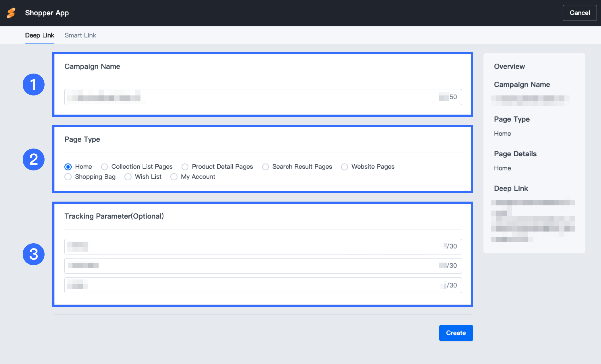601x364 pixels.
Task: Click the first tracking parameter field
Action: (263, 246)
